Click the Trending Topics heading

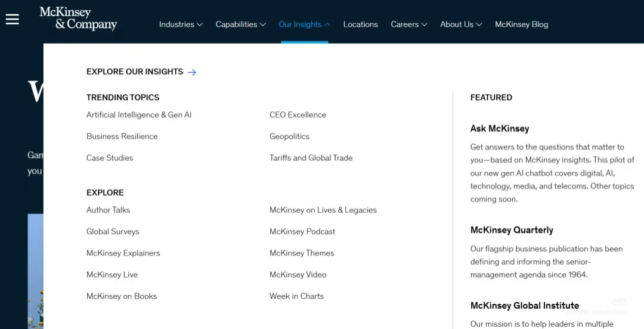(x=123, y=97)
